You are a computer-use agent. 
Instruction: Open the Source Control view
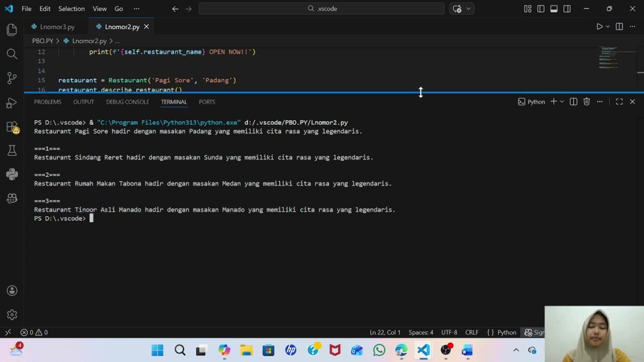(12, 78)
